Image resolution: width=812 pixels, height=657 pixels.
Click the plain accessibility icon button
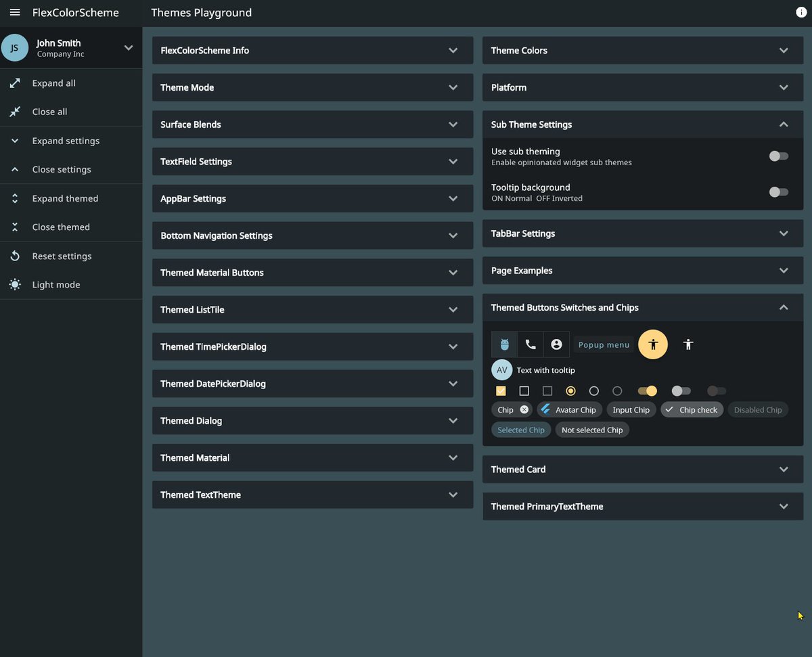[688, 344]
